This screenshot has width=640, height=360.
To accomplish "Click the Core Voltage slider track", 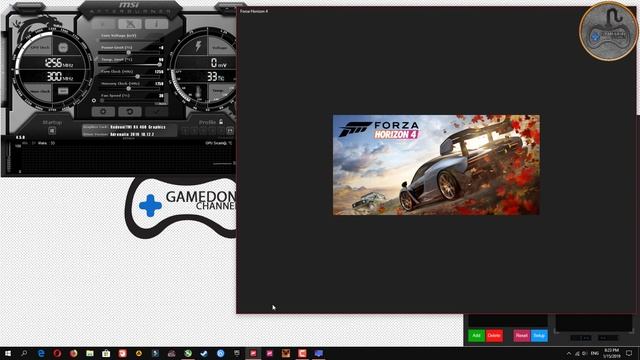I will pos(131,41).
